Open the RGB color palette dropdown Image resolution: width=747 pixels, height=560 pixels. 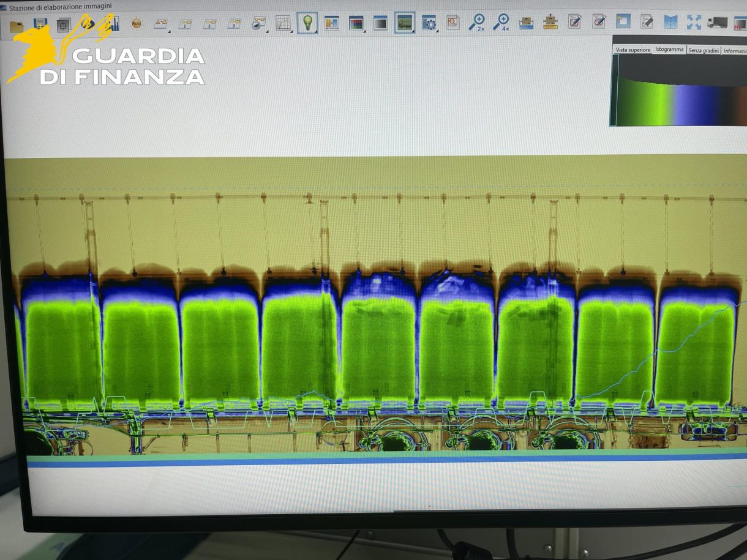[x=356, y=23]
